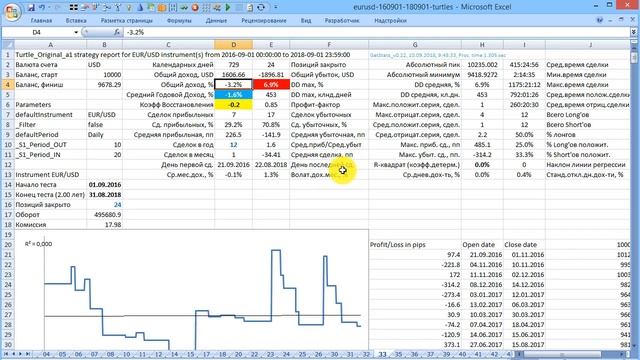Undo the last action
The width and height of the screenshot is (640, 360).
point(42,7)
